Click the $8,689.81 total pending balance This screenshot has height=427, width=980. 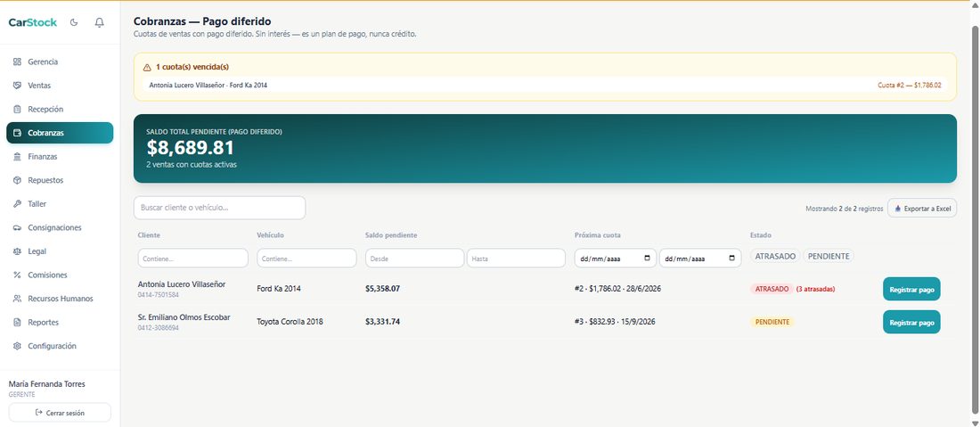pos(191,148)
